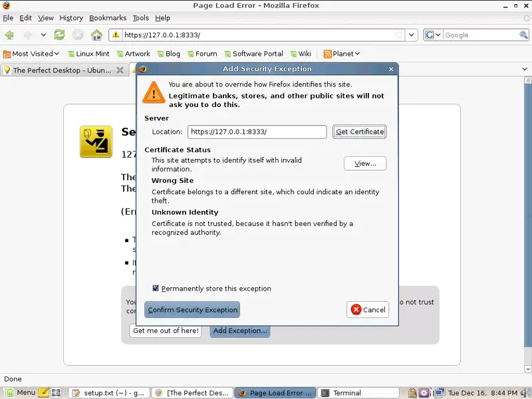Viewport: 532px width, 399px height.
Task: Open the network monitor tray icon
Action: coord(440,393)
